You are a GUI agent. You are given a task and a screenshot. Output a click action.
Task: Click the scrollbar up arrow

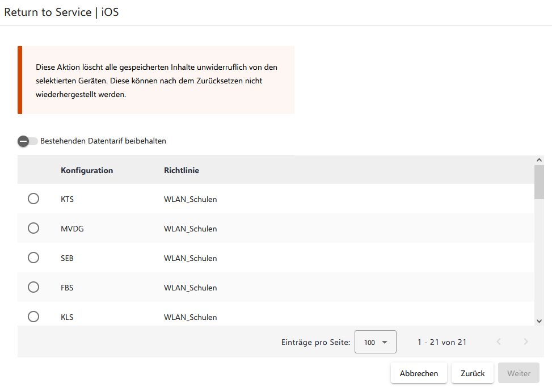539,160
